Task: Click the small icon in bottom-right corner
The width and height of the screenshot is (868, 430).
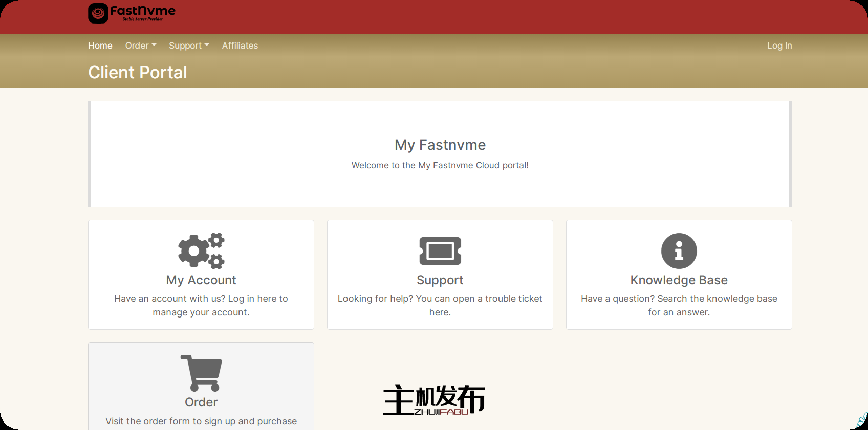Action: coord(862,421)
